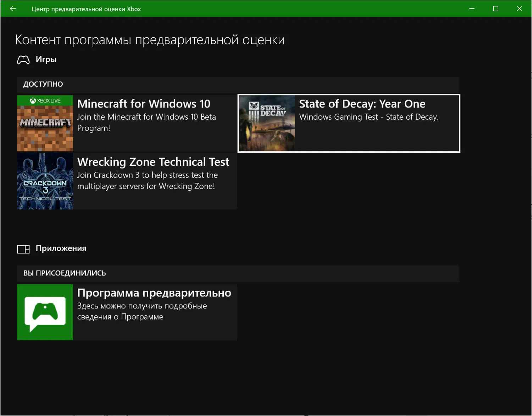Select the ДОСТУПНО section header
Image resolution: width=532 pixels, height=416 pixels.
[43, 84]
